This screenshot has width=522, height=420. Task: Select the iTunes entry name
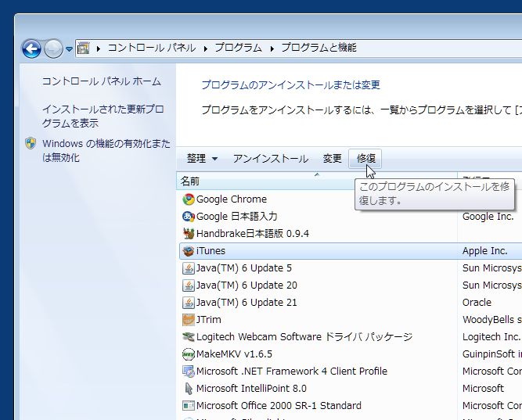point(211,251)
